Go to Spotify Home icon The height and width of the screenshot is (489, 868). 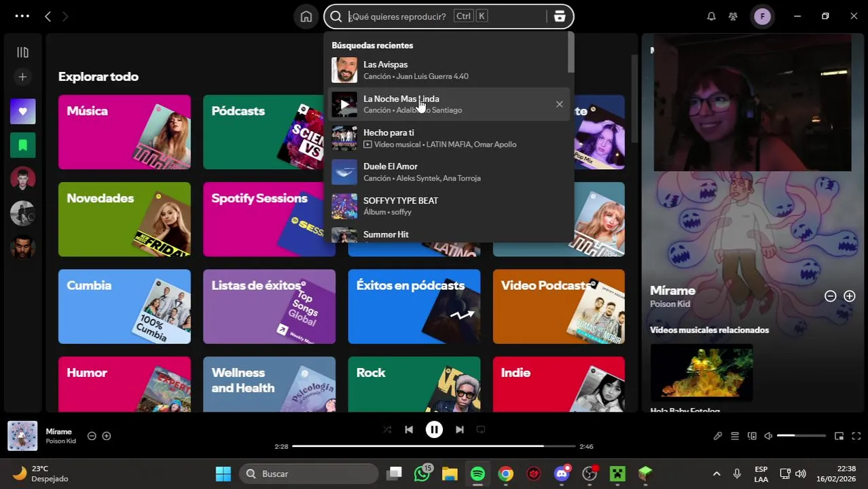point(306,16)
